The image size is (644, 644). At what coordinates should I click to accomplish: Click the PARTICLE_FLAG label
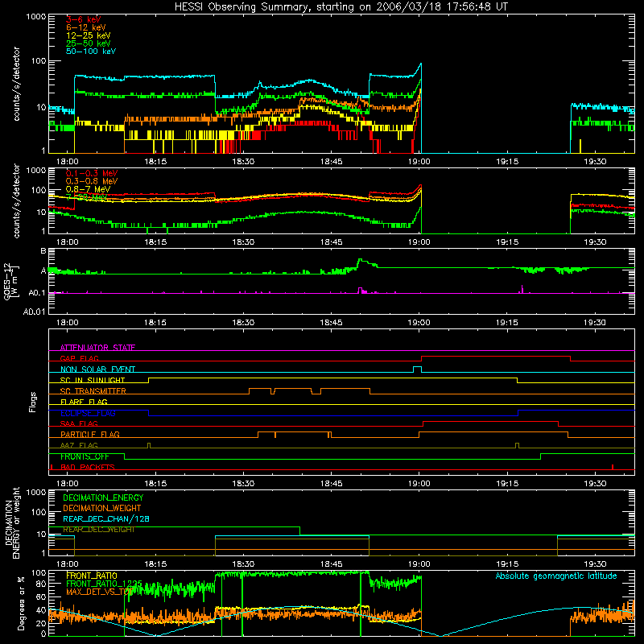click(x=90, y=435)
